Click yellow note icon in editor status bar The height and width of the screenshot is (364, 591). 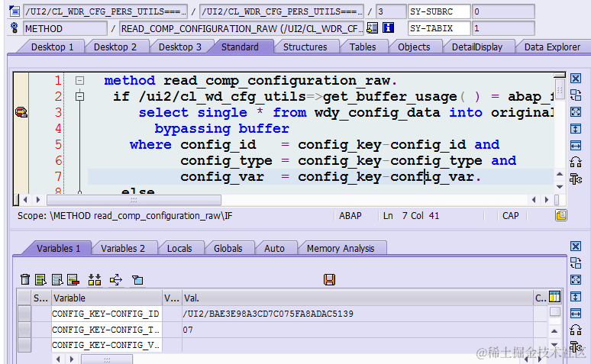click(561, 215)
